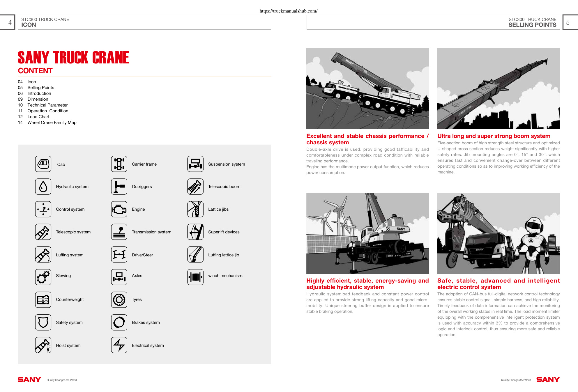The image size is (578, 392).
Task: Click the long boom over skyline image
Action: [498, 88]
